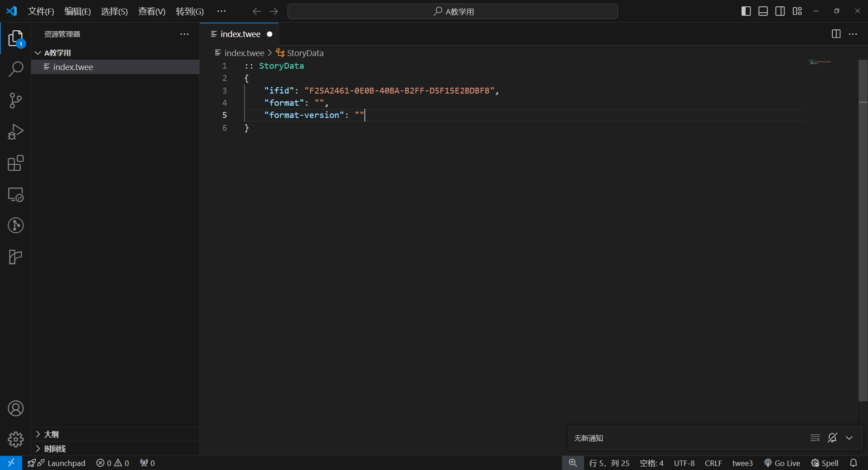The width and height of the screenshot is (868, 470).
Task: Hide notifications with chevron down
Action: (x=849, y=437)
